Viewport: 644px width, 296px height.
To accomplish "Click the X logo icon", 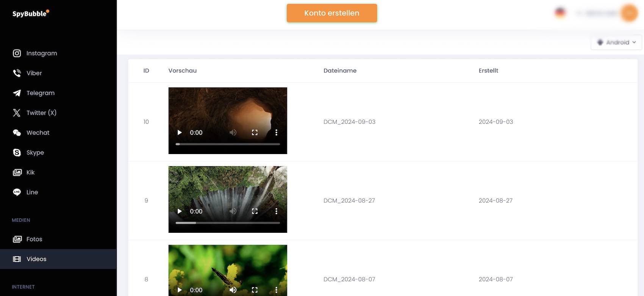I will [x=17, y=113].
